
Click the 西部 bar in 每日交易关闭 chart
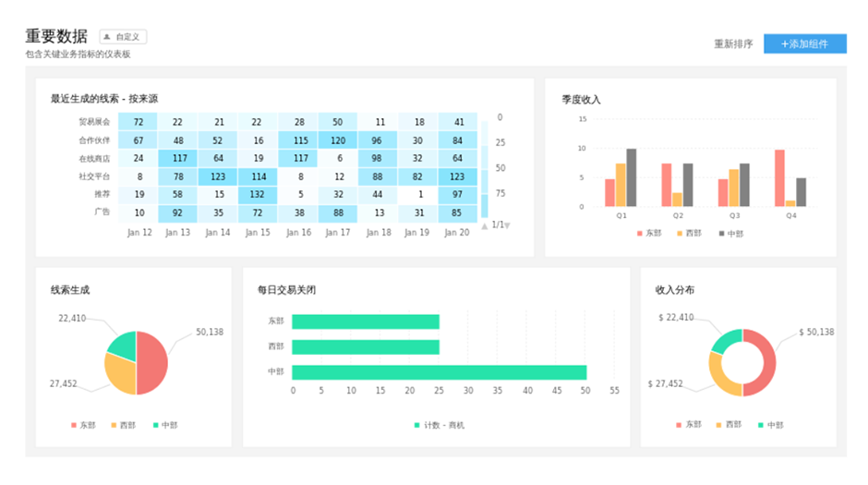366,347
